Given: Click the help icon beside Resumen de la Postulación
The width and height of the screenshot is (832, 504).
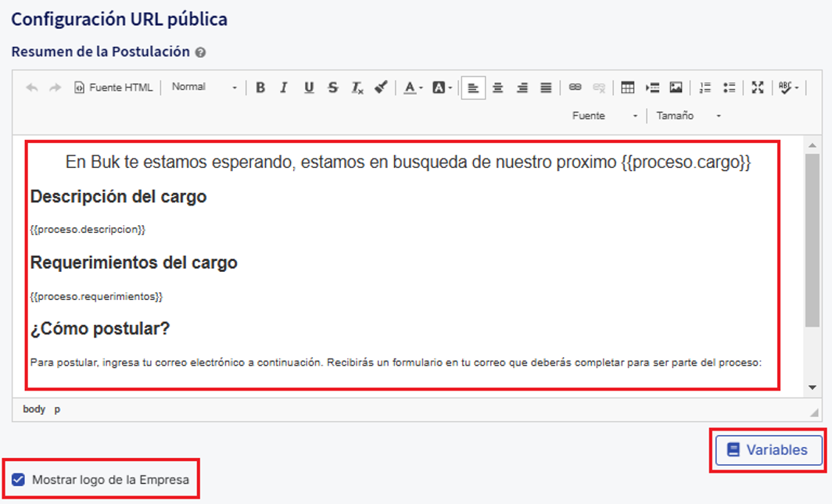Looking at the screenshot, I should coord(200,52).
